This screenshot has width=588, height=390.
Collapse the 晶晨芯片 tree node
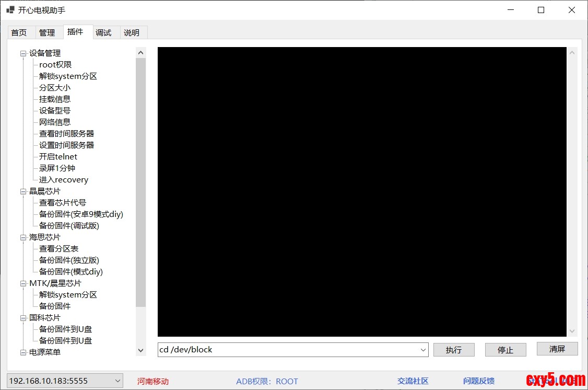23,191
